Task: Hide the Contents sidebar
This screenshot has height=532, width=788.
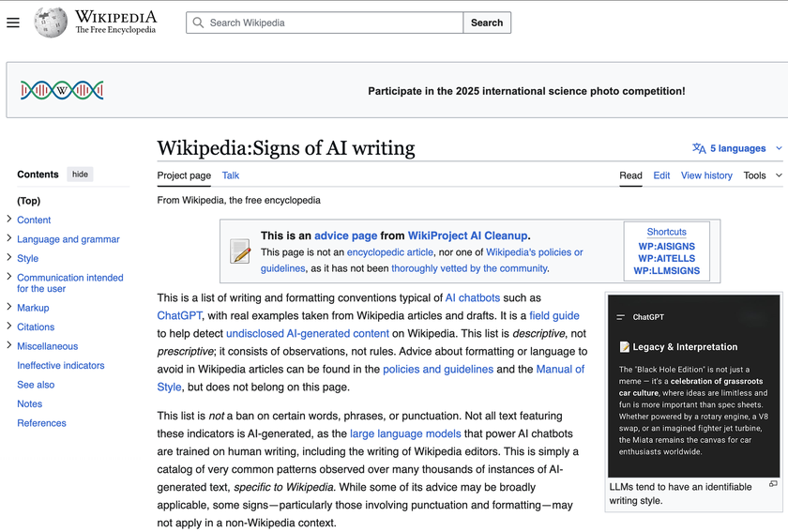Action: [x=80, y=175]
